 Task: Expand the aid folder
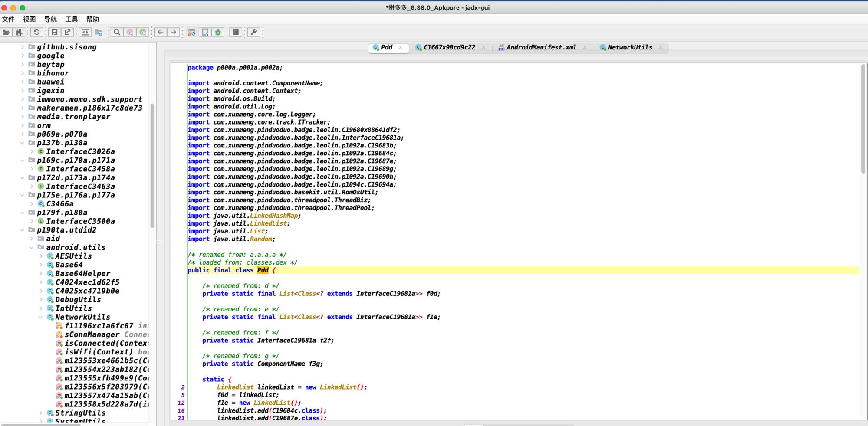(x=32, y=239)
